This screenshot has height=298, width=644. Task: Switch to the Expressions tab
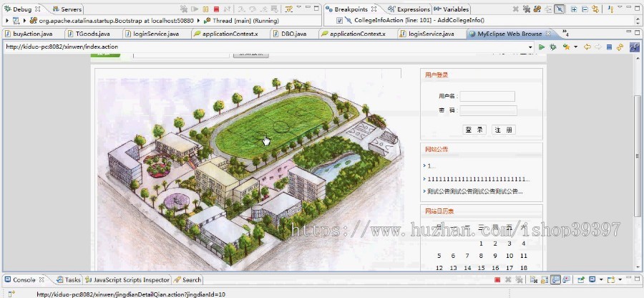pyautogui.click(x=409, y=9)
